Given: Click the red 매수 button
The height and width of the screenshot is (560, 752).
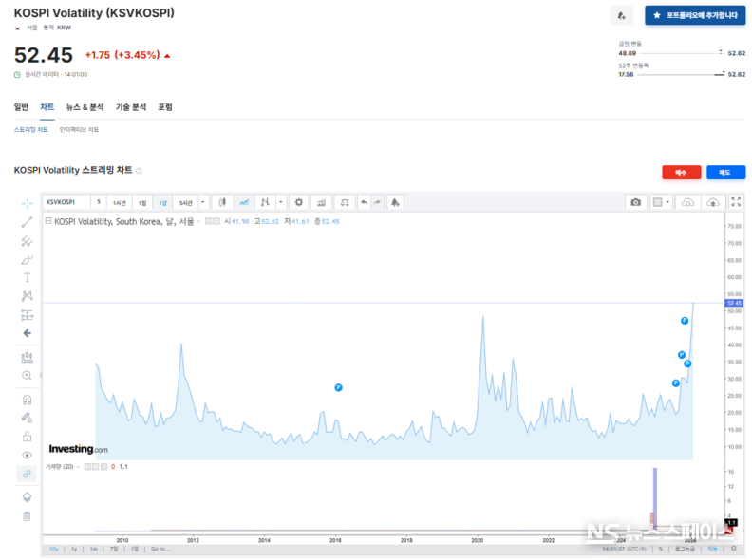Looking at the screenshot, I should (680, 172).
